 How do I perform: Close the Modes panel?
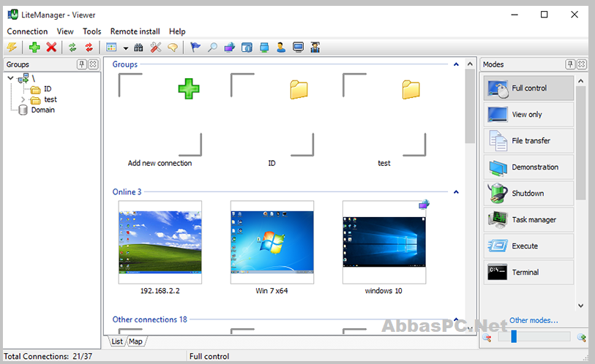click(581, 64)
